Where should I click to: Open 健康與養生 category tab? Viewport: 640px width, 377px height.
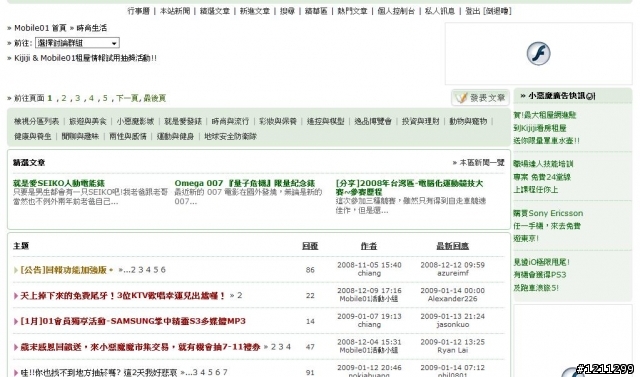point(33,136)
